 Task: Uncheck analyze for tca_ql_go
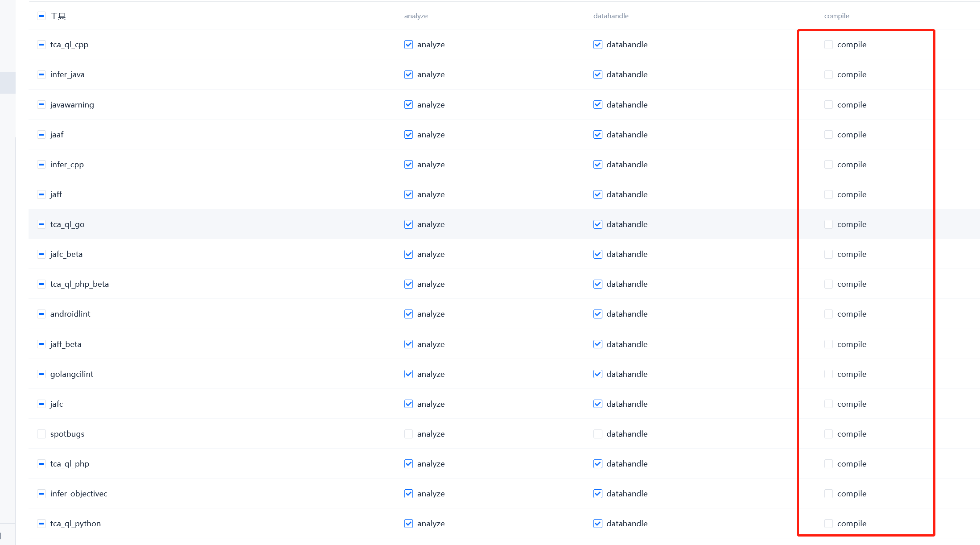[x=408, y=224]
